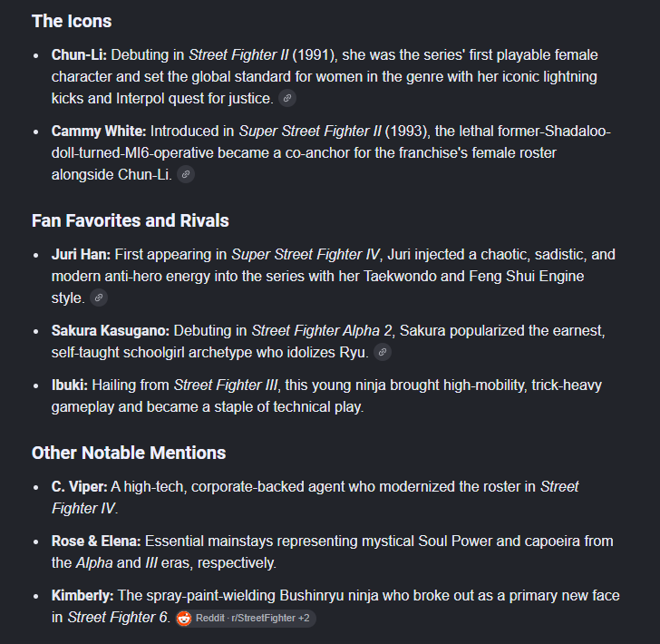The width and height of the screenshot is (660, 644).
Task: Expand the +2 additional sources indicator
Action: coord(304,618)
